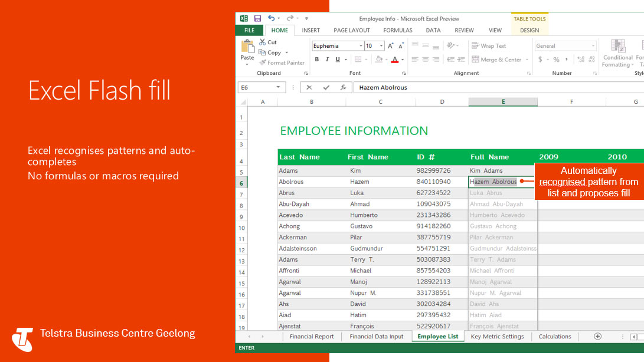This screenshot has height=362, width=644.
Task: Switch to the FORMULAS tab
Action: 398,31
